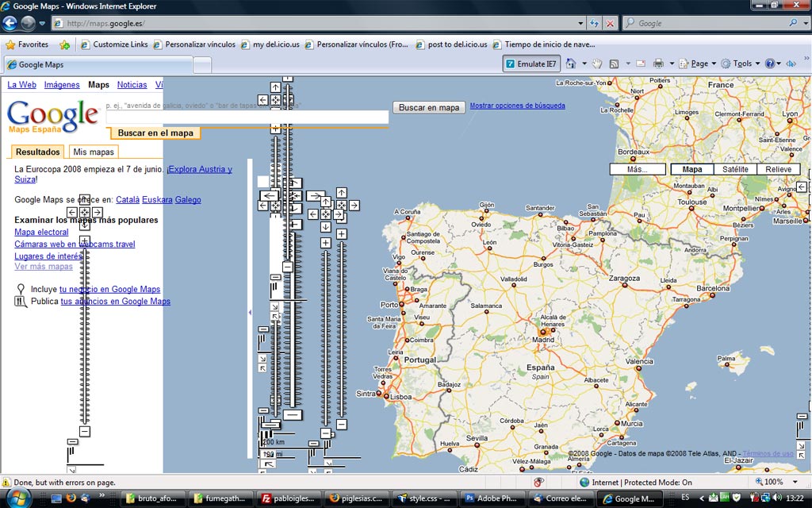Open the my del.icio.us favorites link
Screen dimensions: 812x508
tap(270, 44)
